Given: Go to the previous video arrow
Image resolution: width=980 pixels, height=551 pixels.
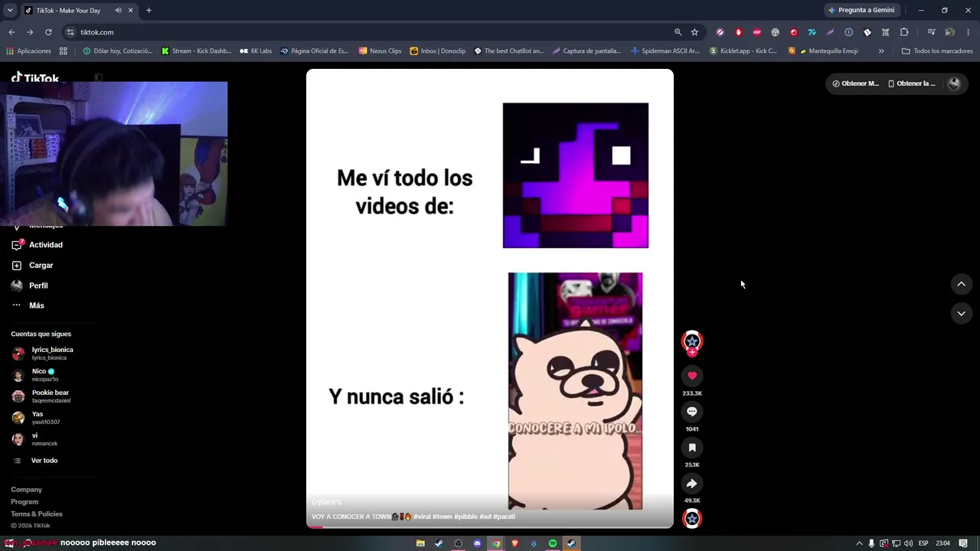Looking at the screenshot, I should click(x=961, y=285).
